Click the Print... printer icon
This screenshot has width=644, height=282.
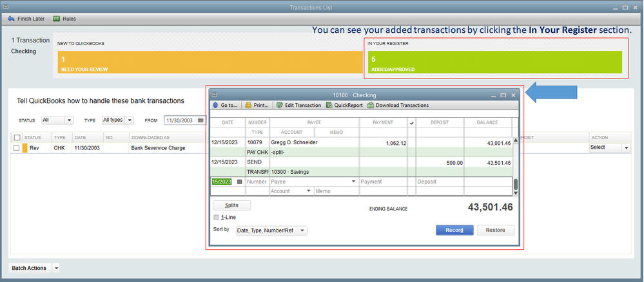[x=248, y=105]
